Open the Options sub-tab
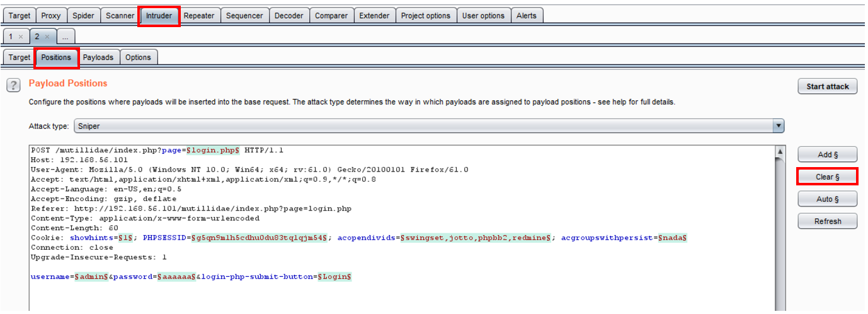 click(x=138, y=57)
